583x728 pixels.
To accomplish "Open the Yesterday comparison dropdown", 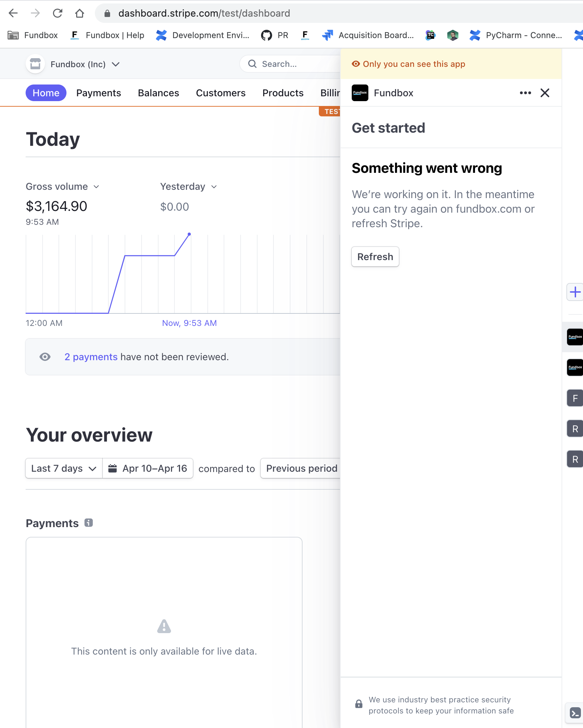I will pyautogui.click(x=188, y=187).
